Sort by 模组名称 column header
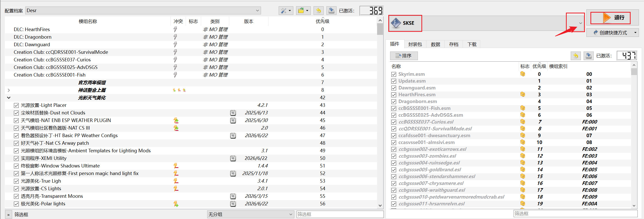 (88, 21)
